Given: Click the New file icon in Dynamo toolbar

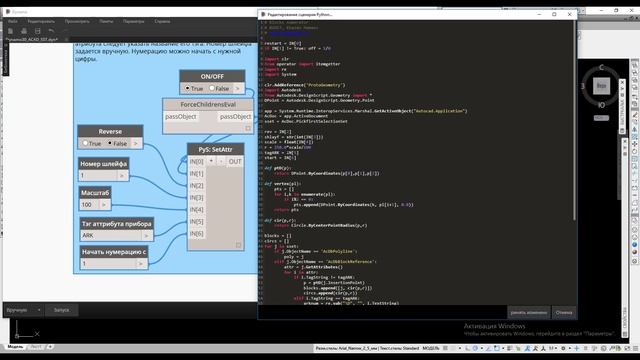Looking at the screenshot, I should coord(11,31).
